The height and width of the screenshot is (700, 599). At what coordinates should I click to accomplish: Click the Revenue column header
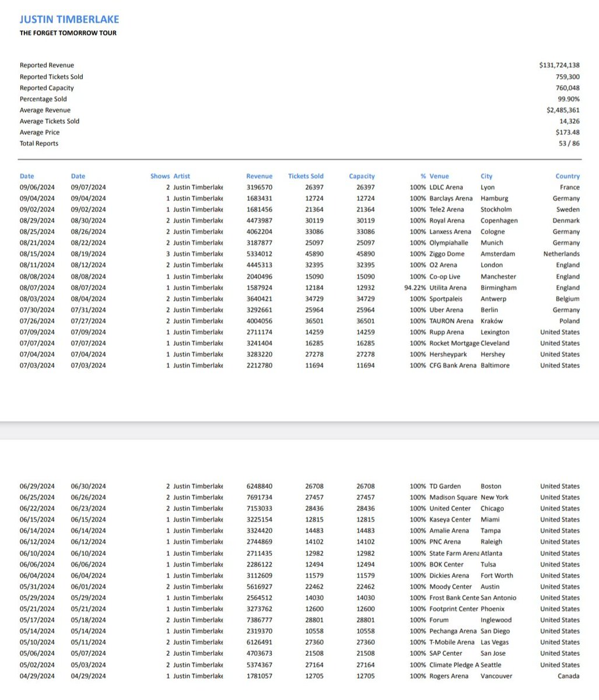click(260, 176)
